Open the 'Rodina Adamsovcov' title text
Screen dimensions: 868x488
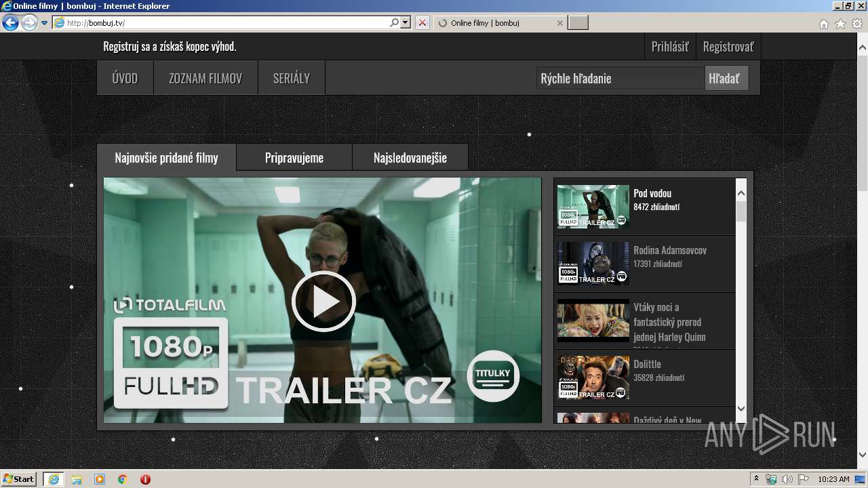[670, 250]
